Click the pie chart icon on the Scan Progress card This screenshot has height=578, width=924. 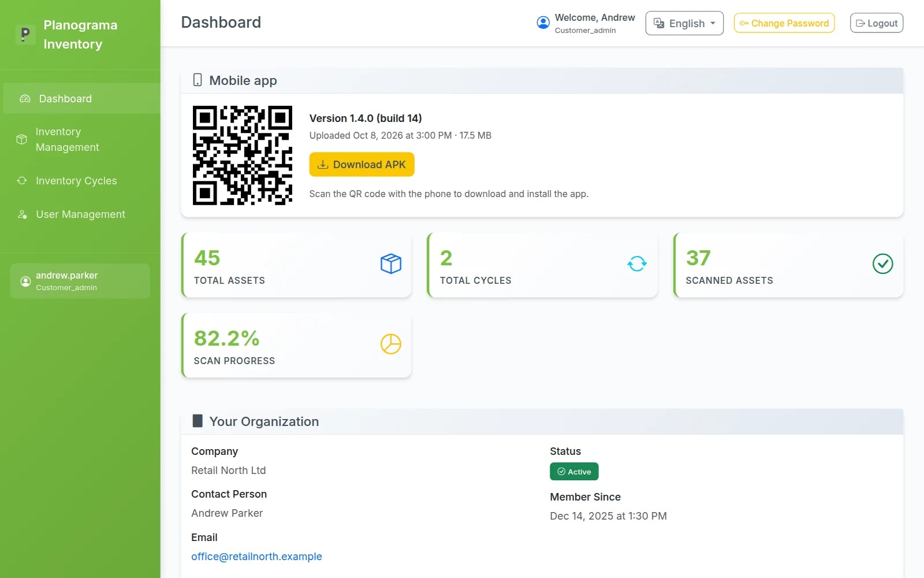coord(391,344)
